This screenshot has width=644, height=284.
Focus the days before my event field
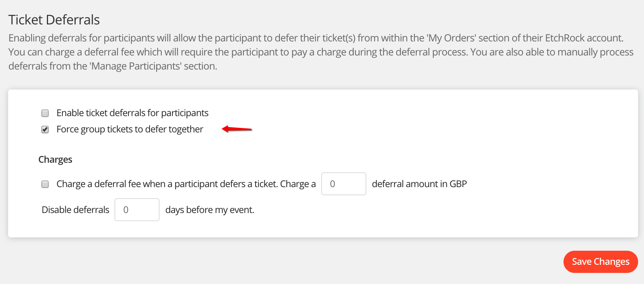tap(137, 210)
